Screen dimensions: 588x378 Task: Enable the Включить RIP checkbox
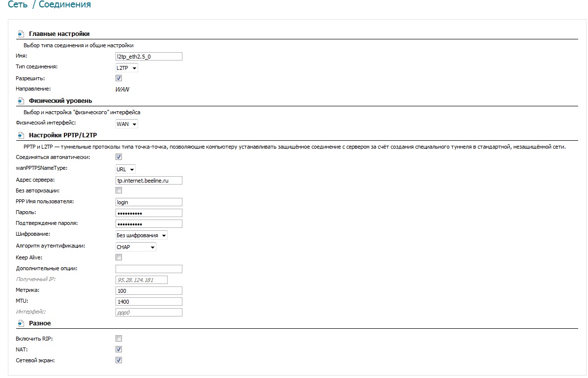(119, 339)
